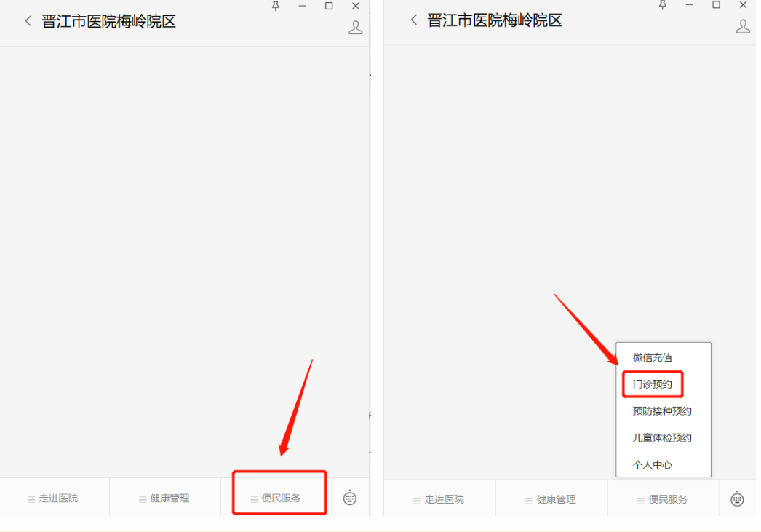Open 走进医院 menu in right window

coord(439,499)
